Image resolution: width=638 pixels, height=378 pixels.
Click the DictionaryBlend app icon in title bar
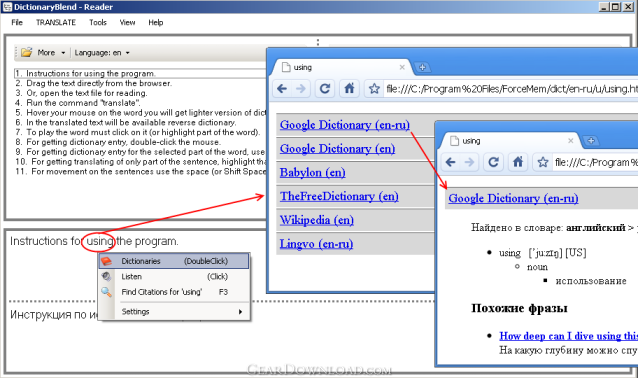7,7
